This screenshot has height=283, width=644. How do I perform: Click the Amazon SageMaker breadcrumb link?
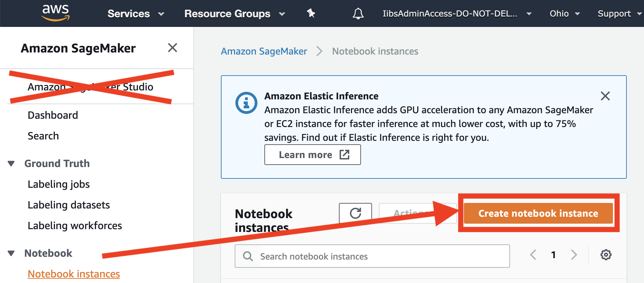[x=264, y=51]
